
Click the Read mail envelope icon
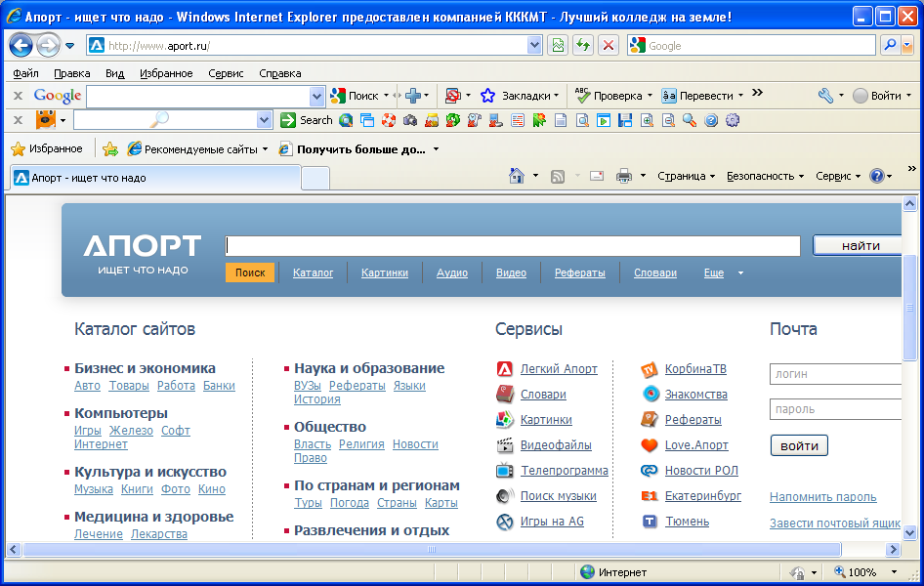597,176
